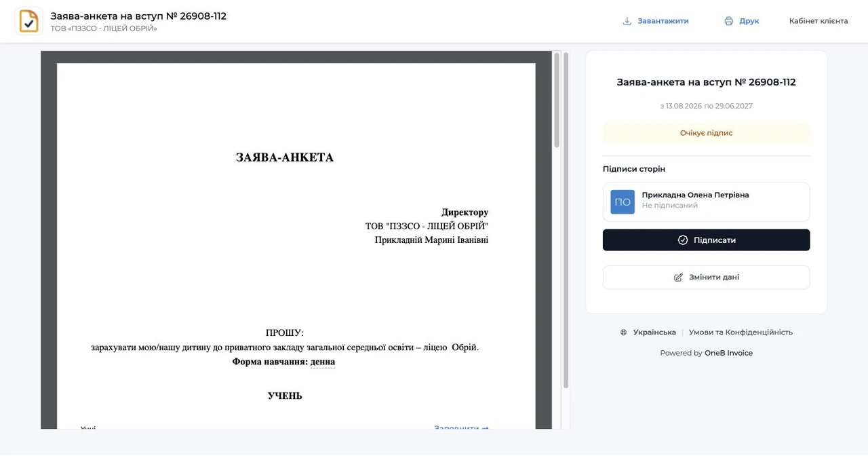Click the checkmark icon on Підписати
This screenshot has height=456, width=868.
[683, 240]
